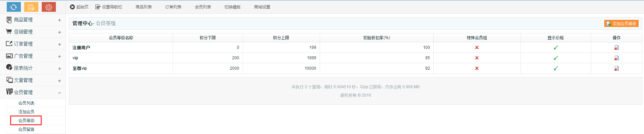
Task: Click the 初始折扣率(%) column header
Action: coord(377,38)
